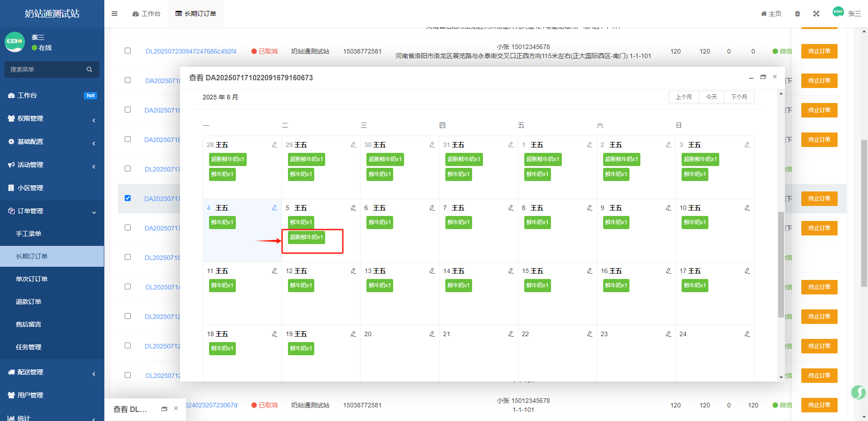Click the search magnifier icon in sidebar
This screenshot has height=421, width=868.
[89, 69]
